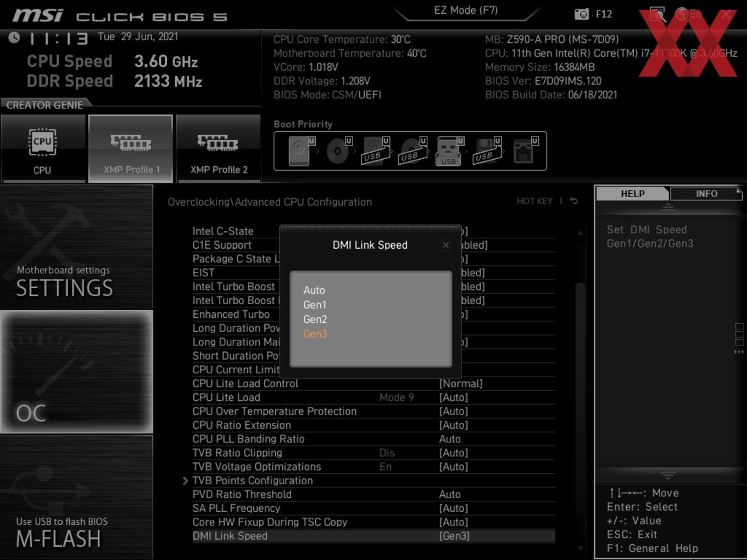747x560 pixels.
Task: Select network boot priority device icon
Action: pyautogui.click(x=524, y=151)
